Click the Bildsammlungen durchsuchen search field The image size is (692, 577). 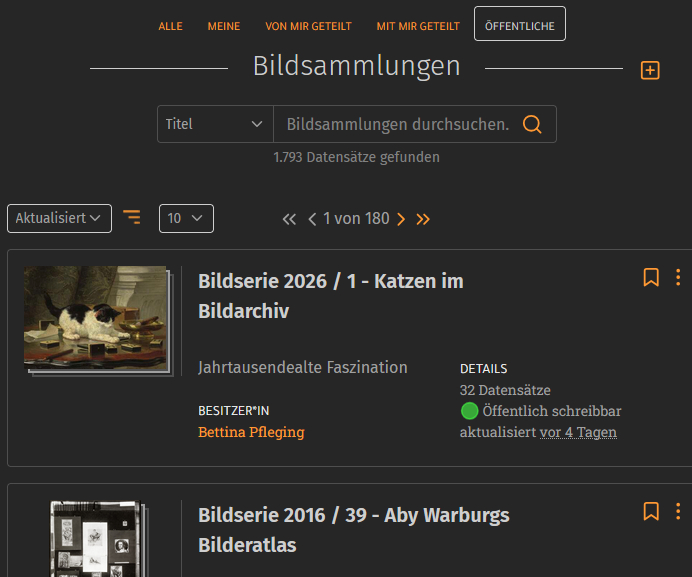tap(397, 124)
